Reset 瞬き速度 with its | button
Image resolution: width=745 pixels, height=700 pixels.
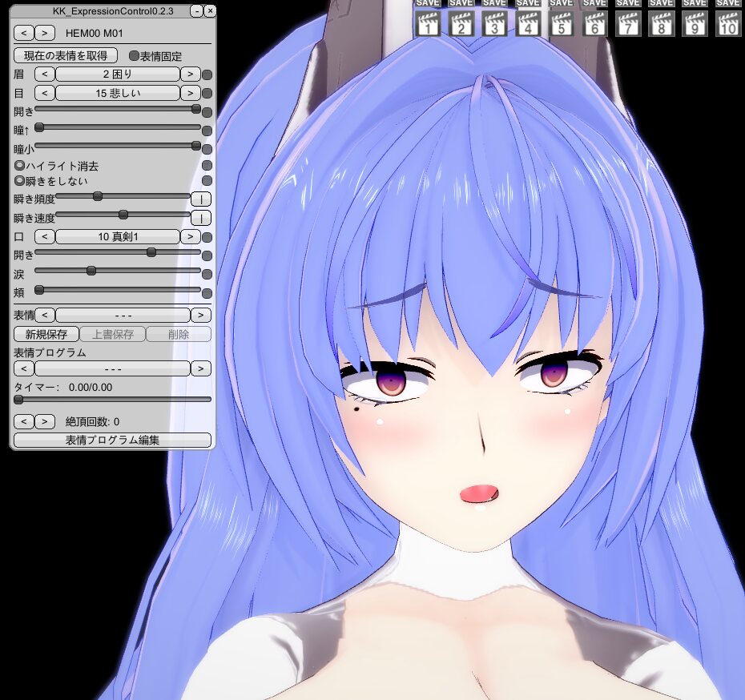pos(201,218)
